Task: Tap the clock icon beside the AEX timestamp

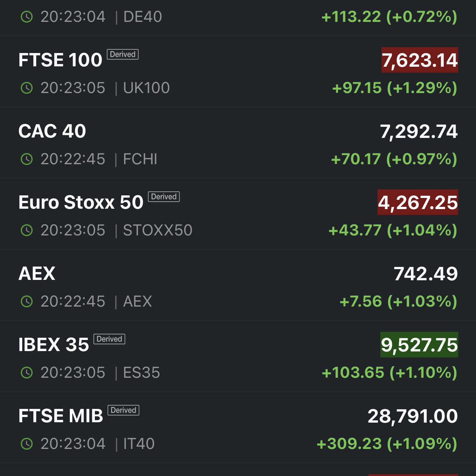Action: (x=27, y=301)
